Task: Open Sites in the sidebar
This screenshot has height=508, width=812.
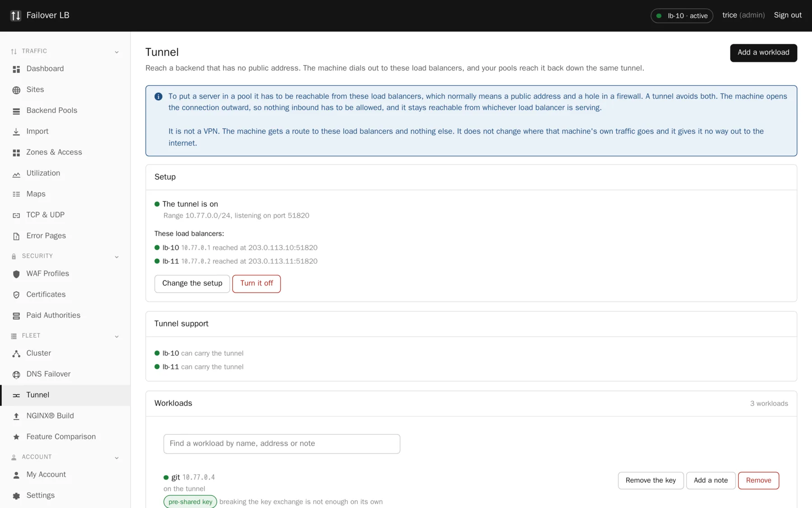Action: coord(65,89)
